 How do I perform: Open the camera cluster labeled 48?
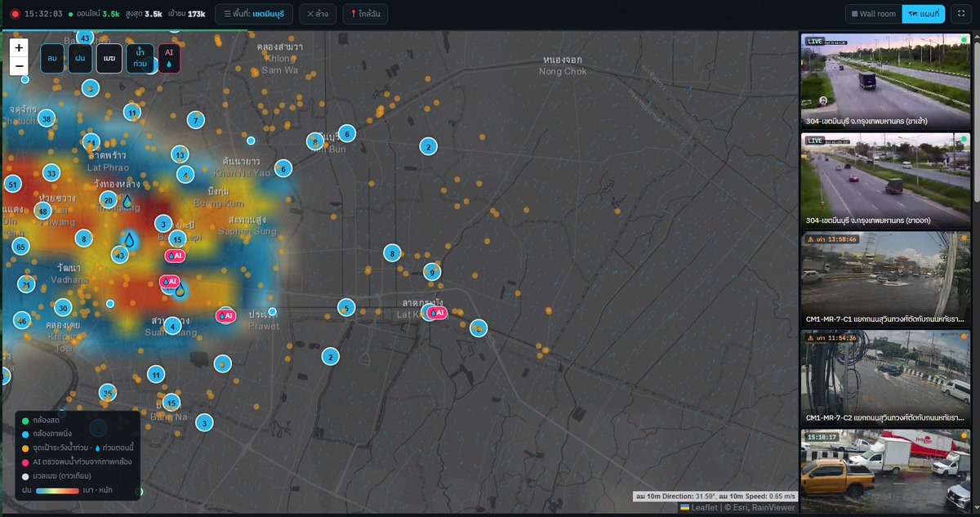[x=42, y=212]
